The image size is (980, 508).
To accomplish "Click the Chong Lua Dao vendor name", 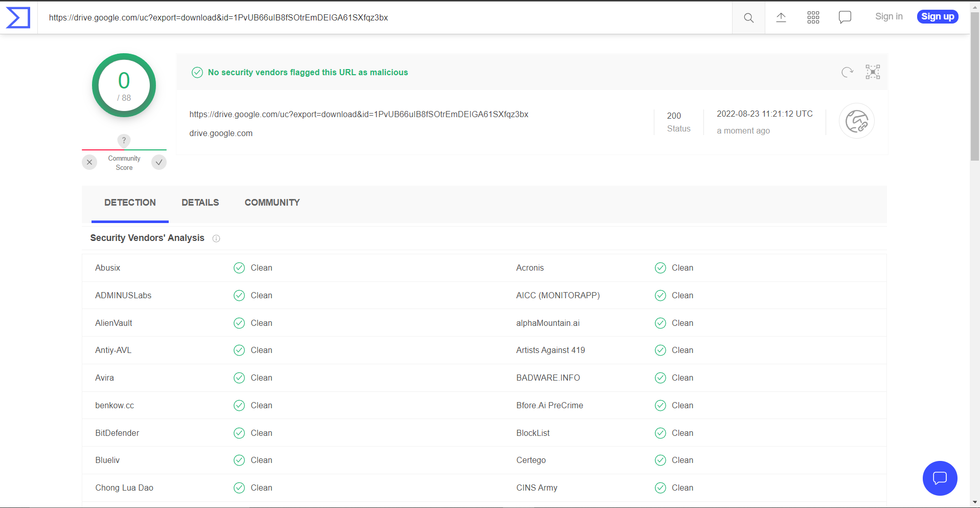I will [124, 488].
